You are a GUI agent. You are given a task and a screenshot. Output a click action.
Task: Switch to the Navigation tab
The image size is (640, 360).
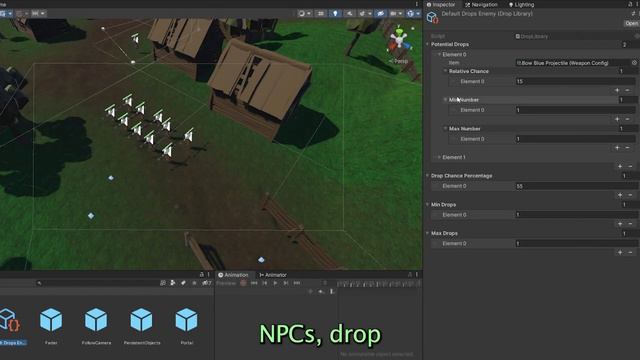pyautogui.click(x=481, y=4)
